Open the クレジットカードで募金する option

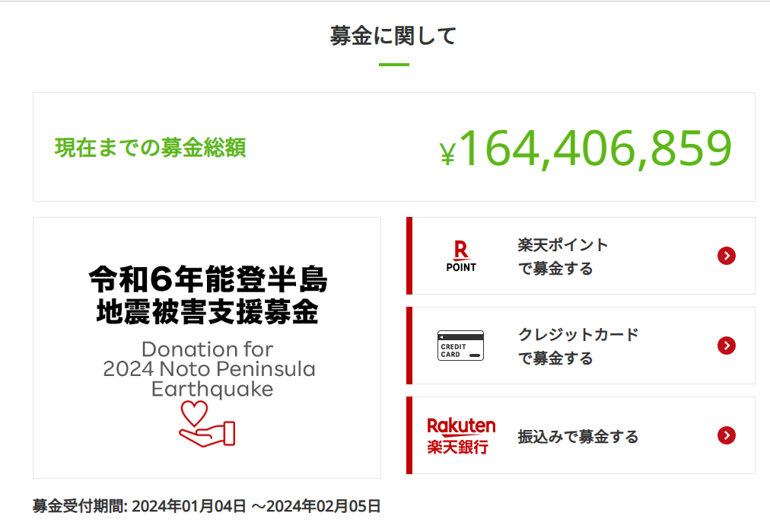(581, 345)
